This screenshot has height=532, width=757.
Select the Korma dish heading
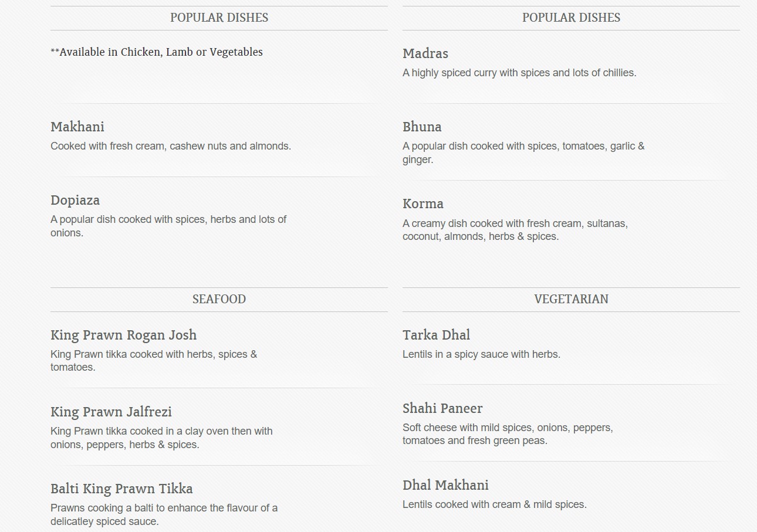tap(423, 204)
